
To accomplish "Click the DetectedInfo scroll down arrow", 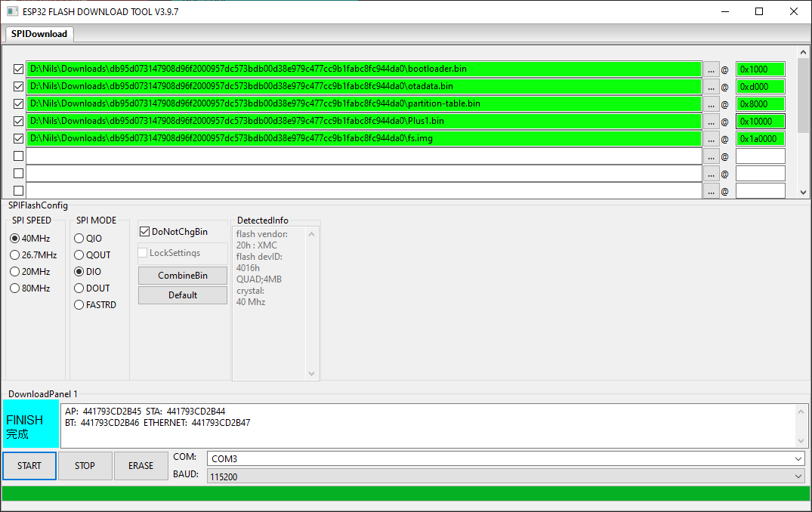I will click(x=311, y=373).
